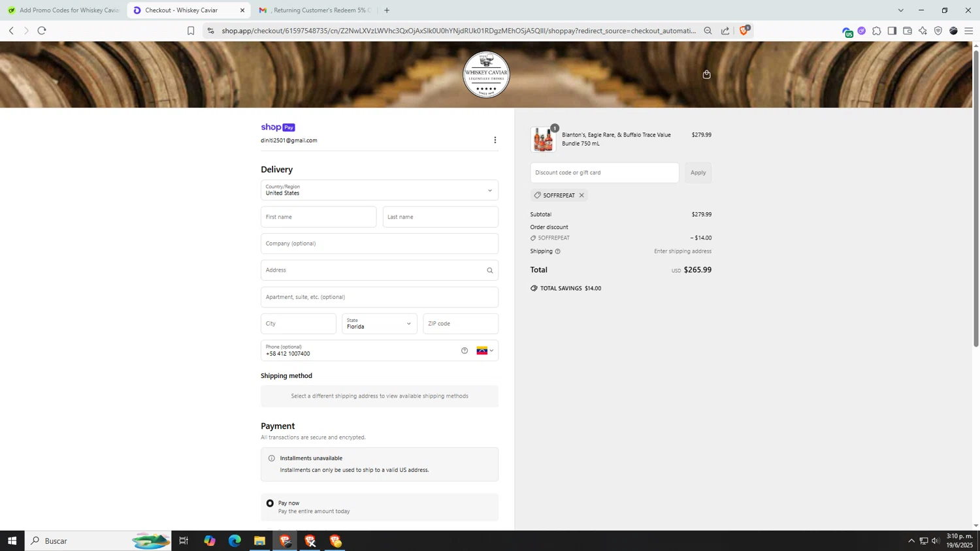Switch to Returning Customer's Gmail tab

315,10
